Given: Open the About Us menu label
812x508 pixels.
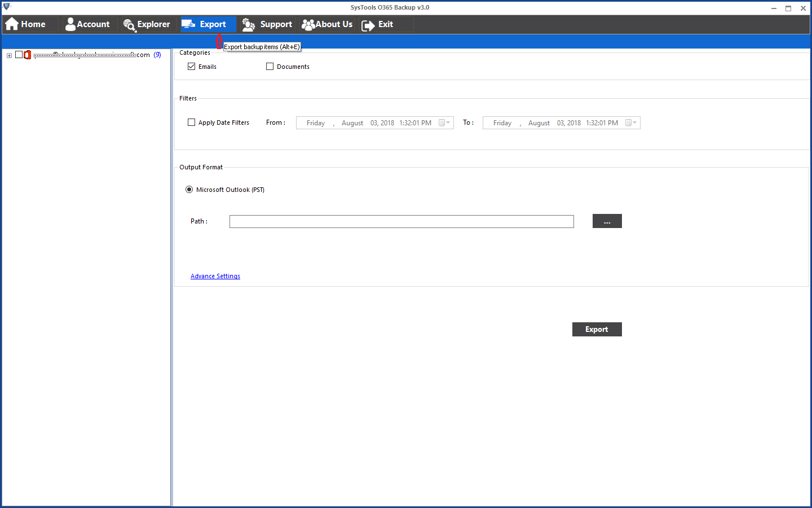Looking at the screenshot, I should pos(334,24).
